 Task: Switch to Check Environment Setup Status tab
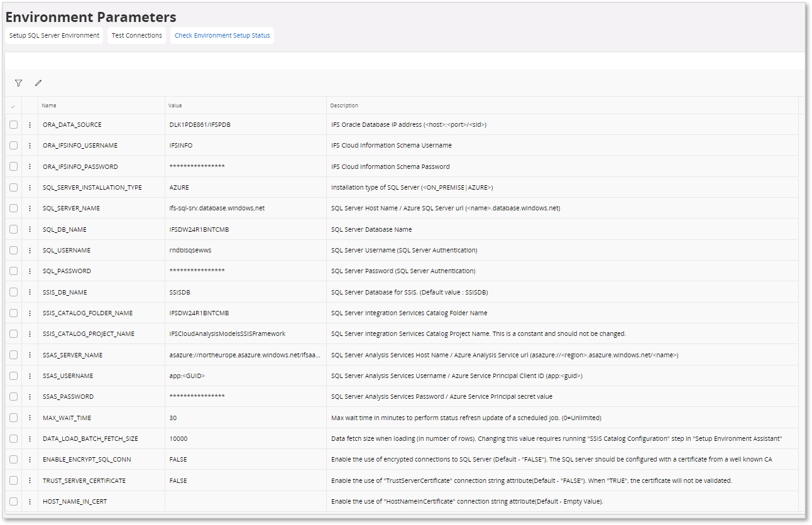click(222, 35)
